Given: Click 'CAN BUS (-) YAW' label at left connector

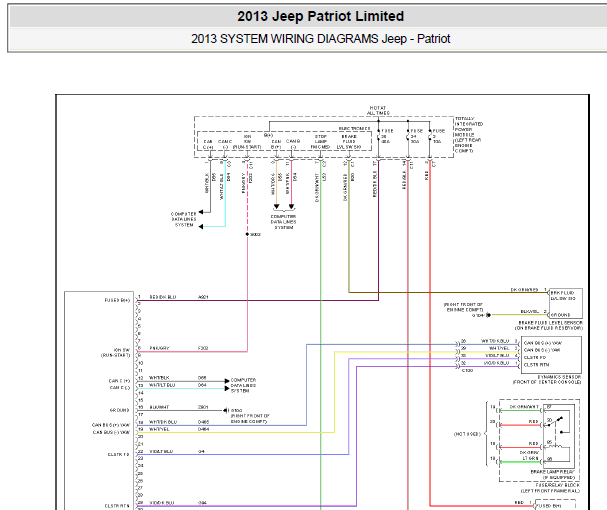Looking at the screenshot, I should click(x=111, y=432).
